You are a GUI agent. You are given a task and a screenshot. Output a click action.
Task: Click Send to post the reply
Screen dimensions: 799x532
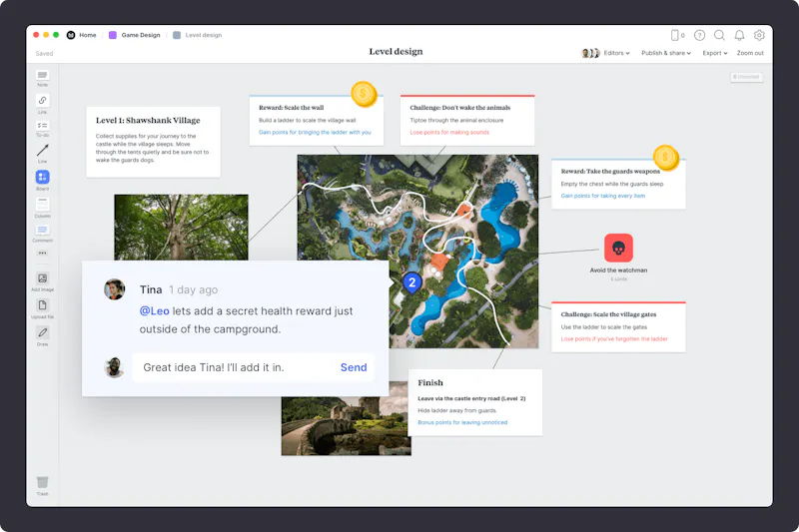(x=354, y=367)
